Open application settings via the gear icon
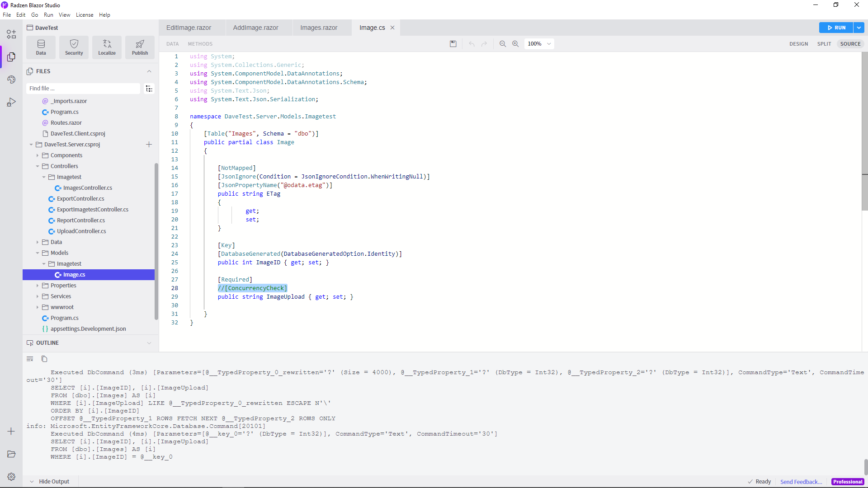The image size is (868, 488). [11, 476]
